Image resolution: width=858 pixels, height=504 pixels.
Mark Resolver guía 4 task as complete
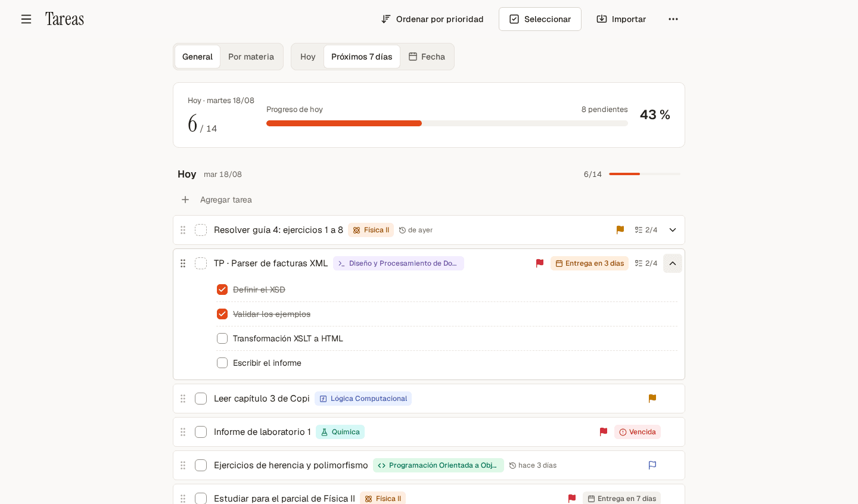(201, 230)
